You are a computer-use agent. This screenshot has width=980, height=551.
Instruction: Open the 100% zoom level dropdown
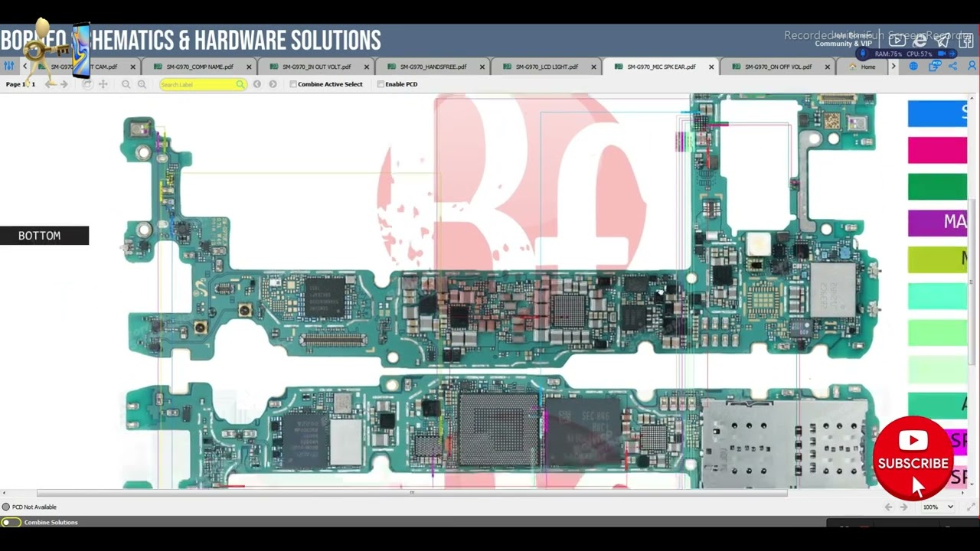(938, 507)
